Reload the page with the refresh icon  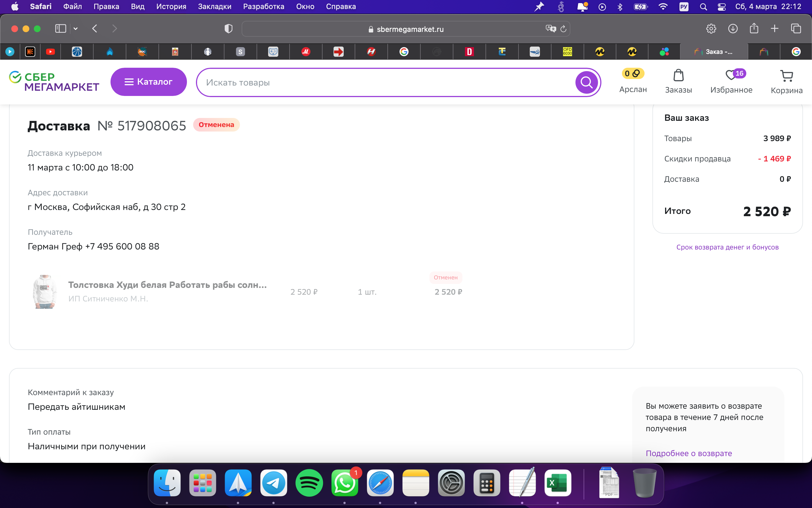click(x=563, y=29)
